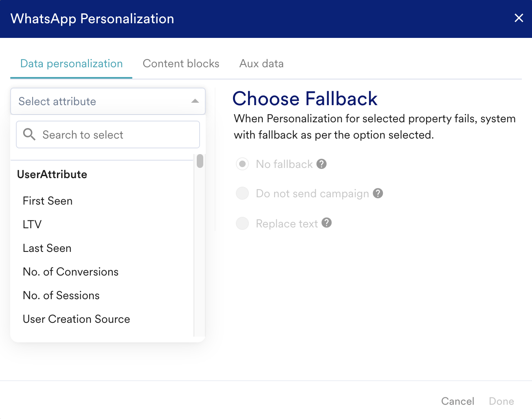Click help icon next to Replace text
The height and width of the screenshot is (419, 532).
click(x=327, y=223)
